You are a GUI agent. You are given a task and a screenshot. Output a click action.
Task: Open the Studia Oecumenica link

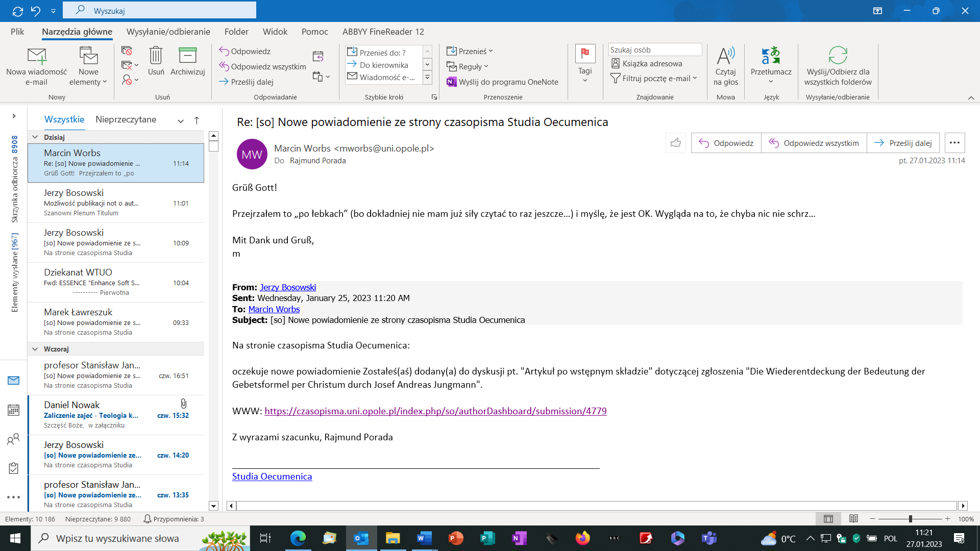(272, 477)
